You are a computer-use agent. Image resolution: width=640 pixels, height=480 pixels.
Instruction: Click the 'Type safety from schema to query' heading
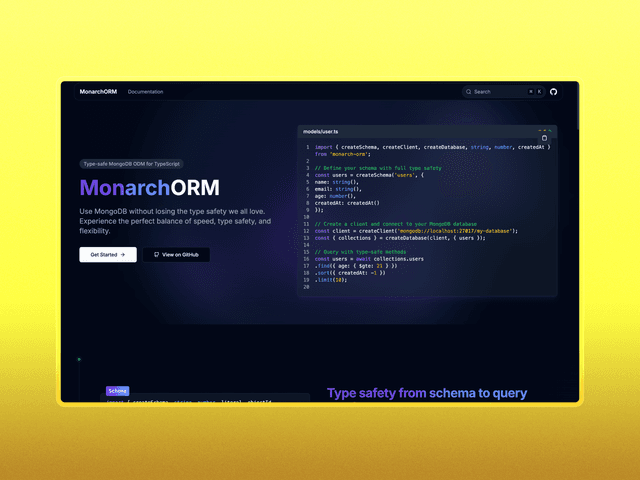point(426,393)
